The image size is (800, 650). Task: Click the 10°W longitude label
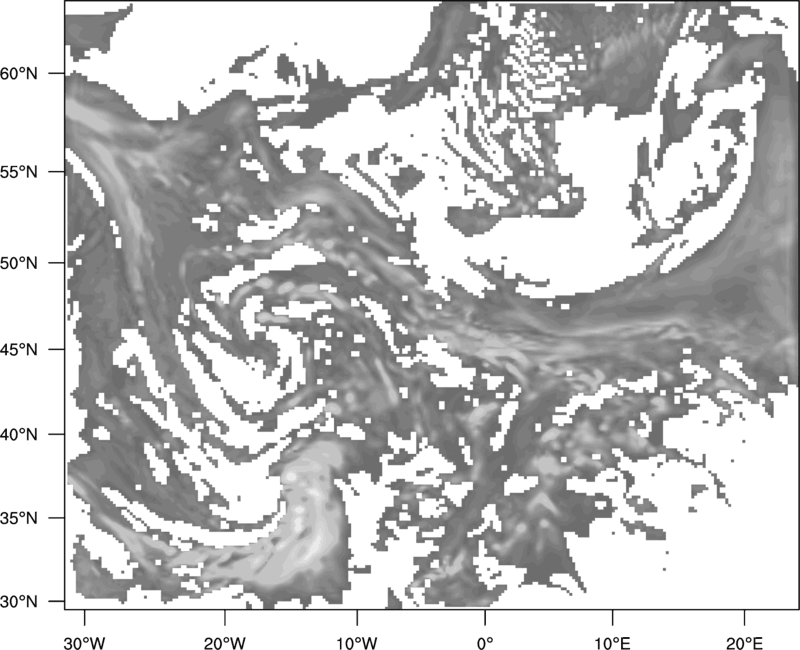pos(357,643)
